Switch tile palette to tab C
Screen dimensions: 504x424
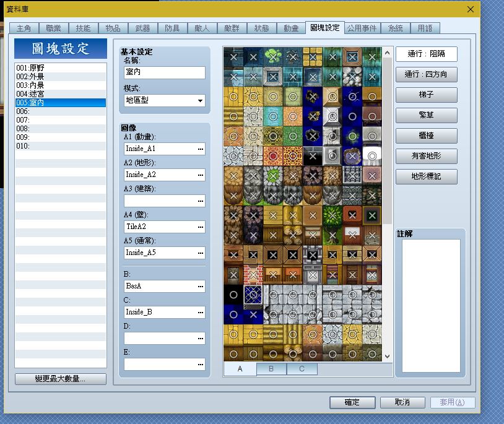pyautogui.click(x=302, y=369)
